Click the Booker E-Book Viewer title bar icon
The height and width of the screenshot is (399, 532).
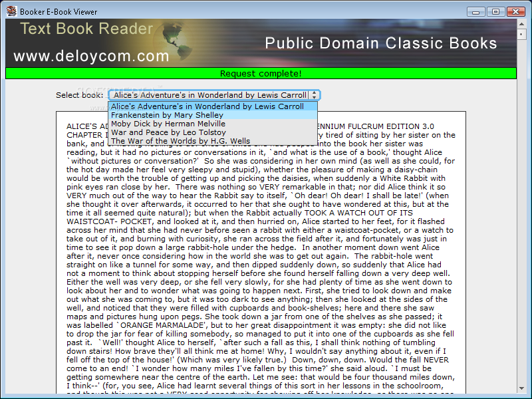coord(11,11)
